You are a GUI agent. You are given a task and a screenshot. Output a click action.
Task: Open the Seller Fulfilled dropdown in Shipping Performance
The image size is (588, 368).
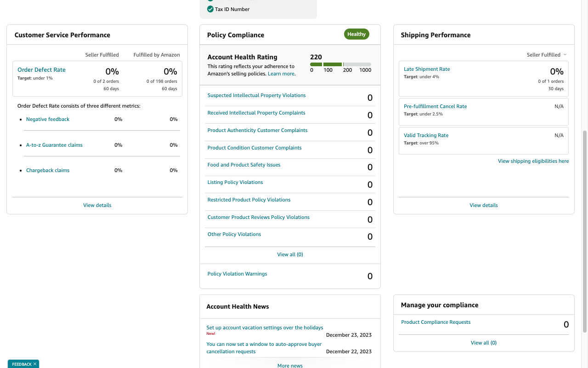[547, 55]
